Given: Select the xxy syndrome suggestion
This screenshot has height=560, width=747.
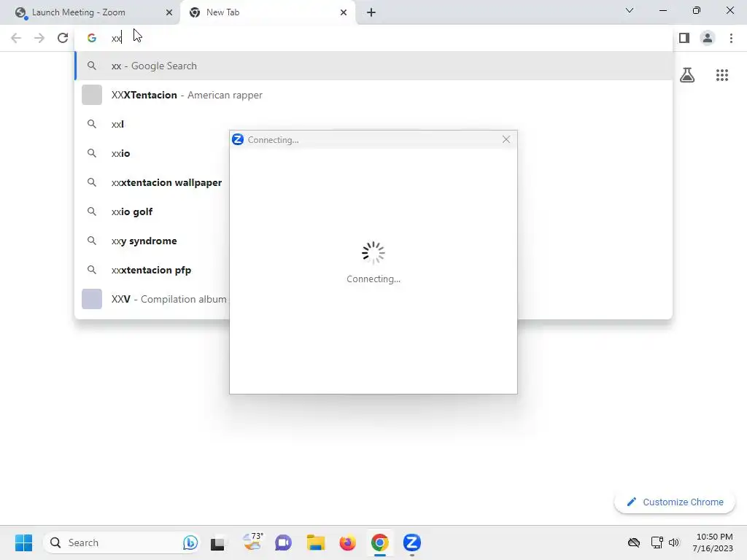Looking at the screenshot, I should pyautogui.click(x=152, y=241).
